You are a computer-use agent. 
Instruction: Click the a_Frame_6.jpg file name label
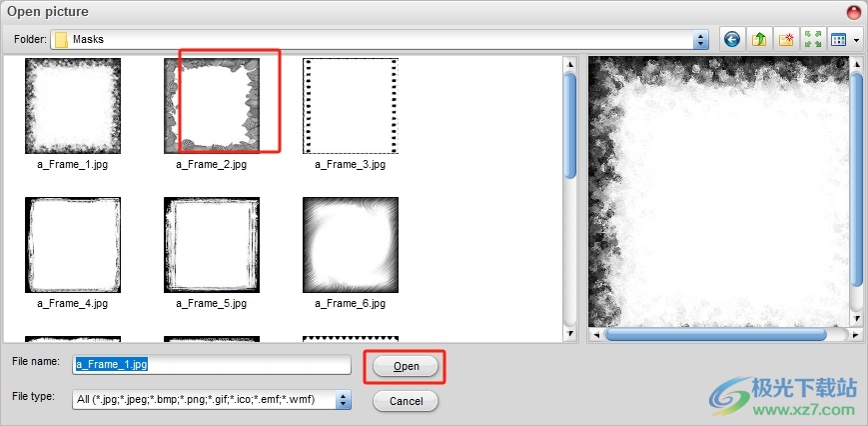pyautogui.click(x=351, y=304)
